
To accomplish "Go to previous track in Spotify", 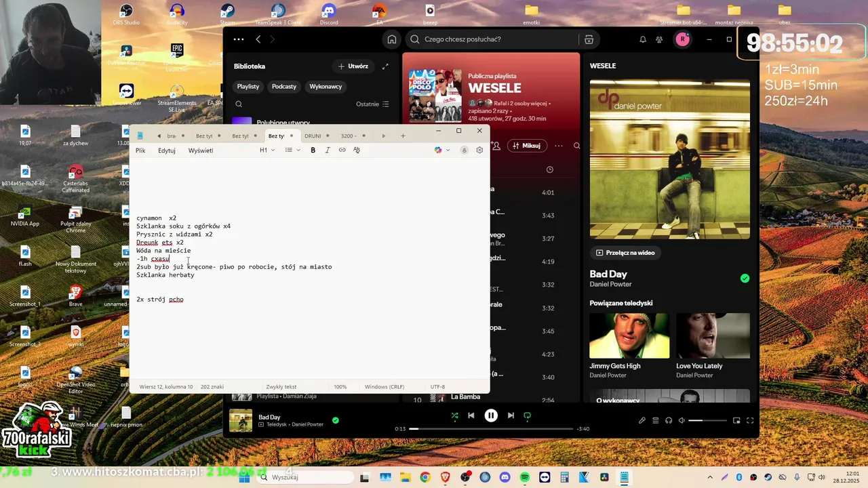I will coord(471,415).
